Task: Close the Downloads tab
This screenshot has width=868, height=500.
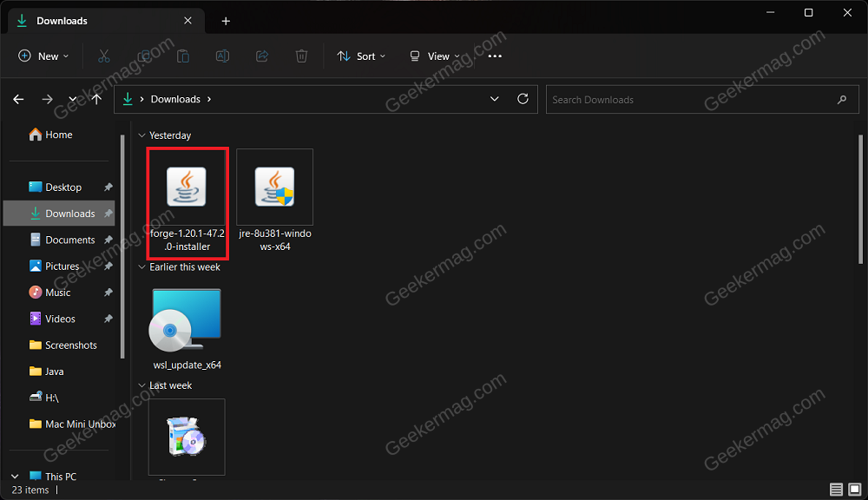Action: click(x=187, y=21)
